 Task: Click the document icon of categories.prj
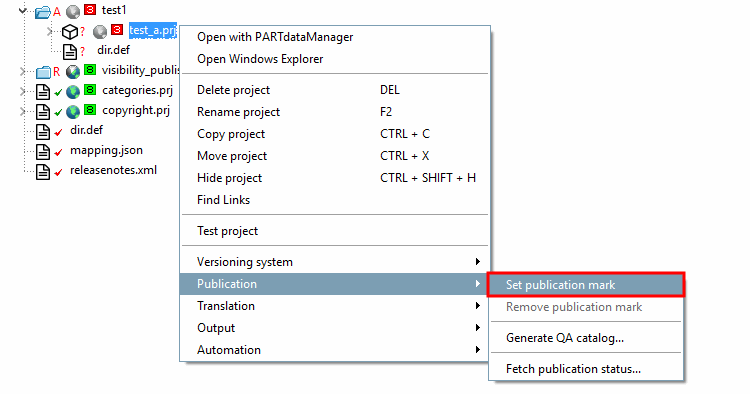click(43, 92)
